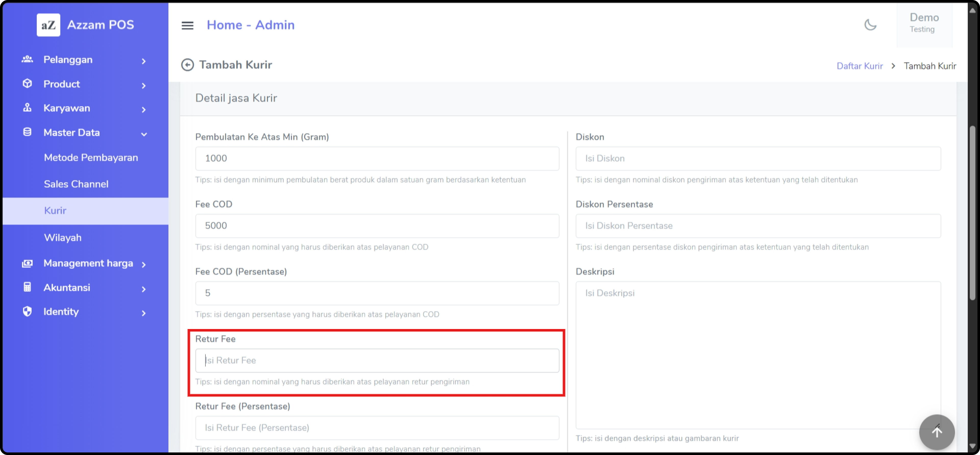The image size is (980, 455).
Task: Select Wilayah in the sidebar
Action: 63,237
